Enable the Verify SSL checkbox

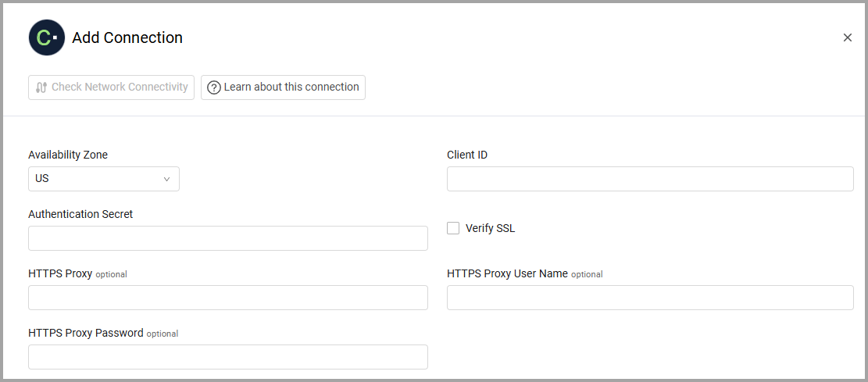pos(453,228)
